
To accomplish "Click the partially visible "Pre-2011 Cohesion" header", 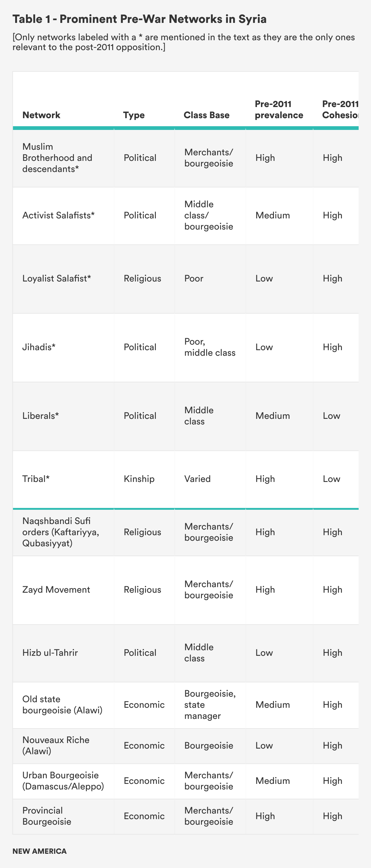I will 340,110.
